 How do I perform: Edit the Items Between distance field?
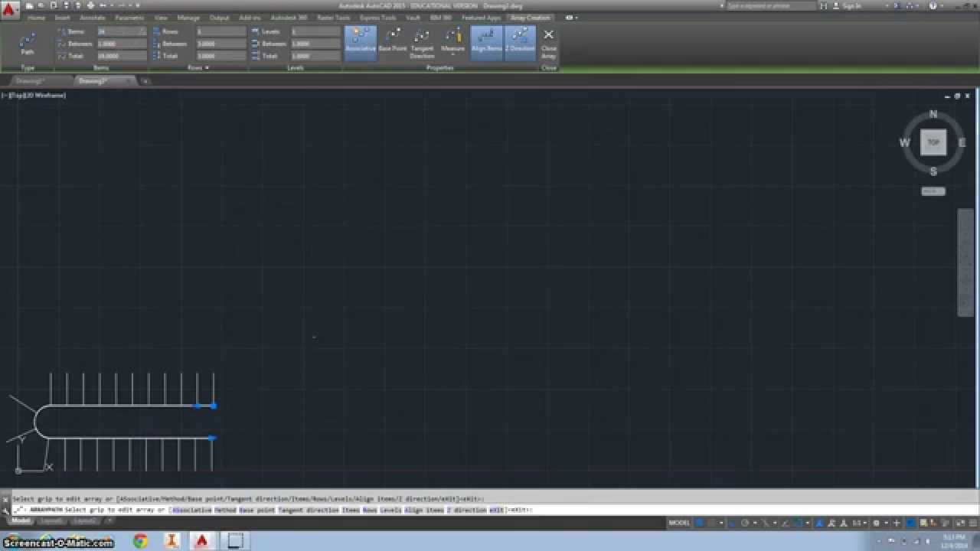121,44
